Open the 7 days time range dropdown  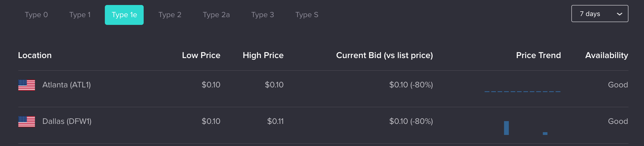coord(600,14)
